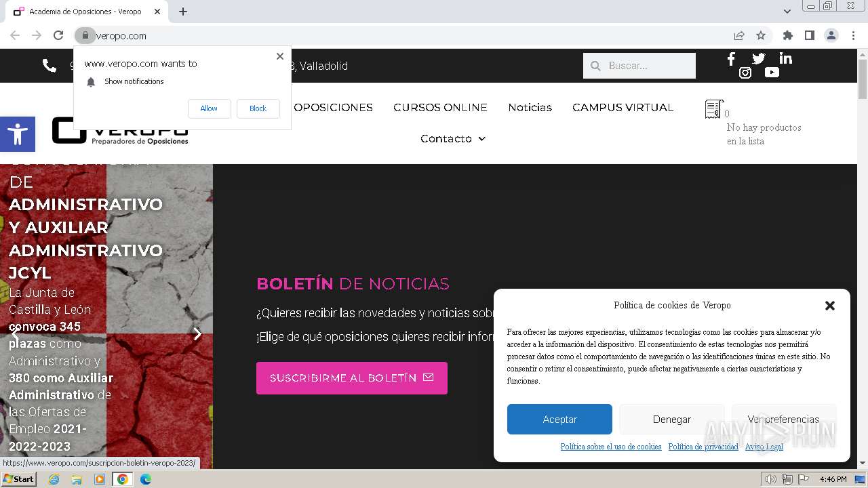Open Windows Start menu
Viewport: 868px width, 488px height.
[x=19, y=479]
